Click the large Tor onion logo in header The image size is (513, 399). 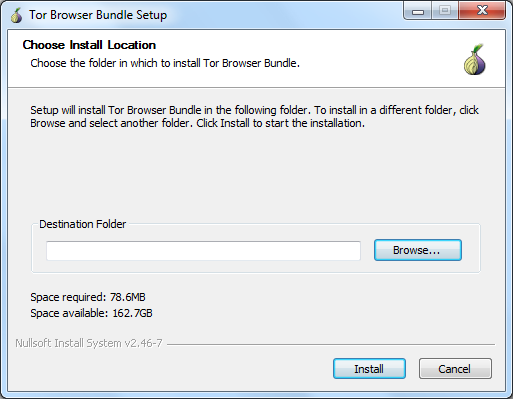point(475,59)
